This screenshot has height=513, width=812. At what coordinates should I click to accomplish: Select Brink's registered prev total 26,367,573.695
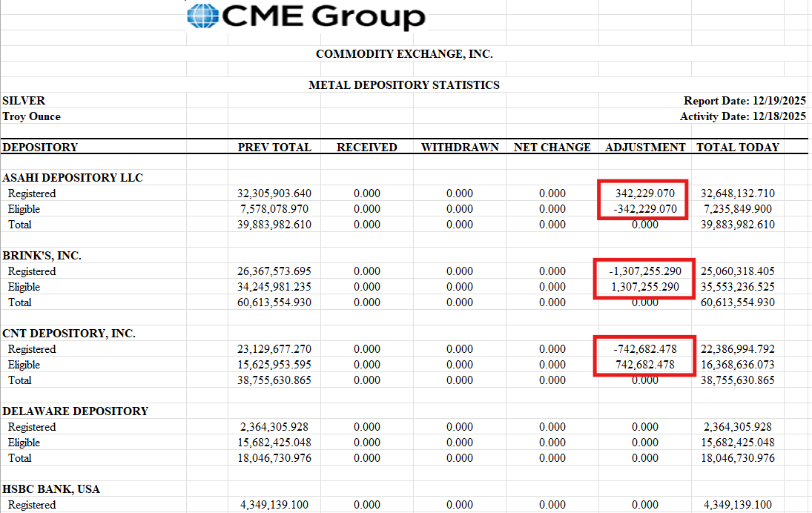point(274,271)
